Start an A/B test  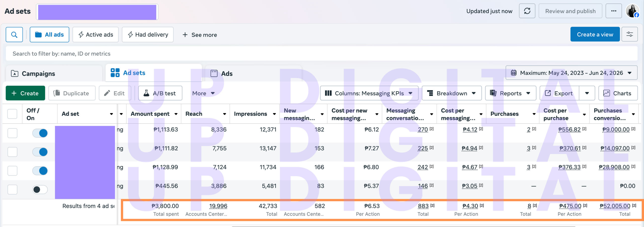(160, 93)
